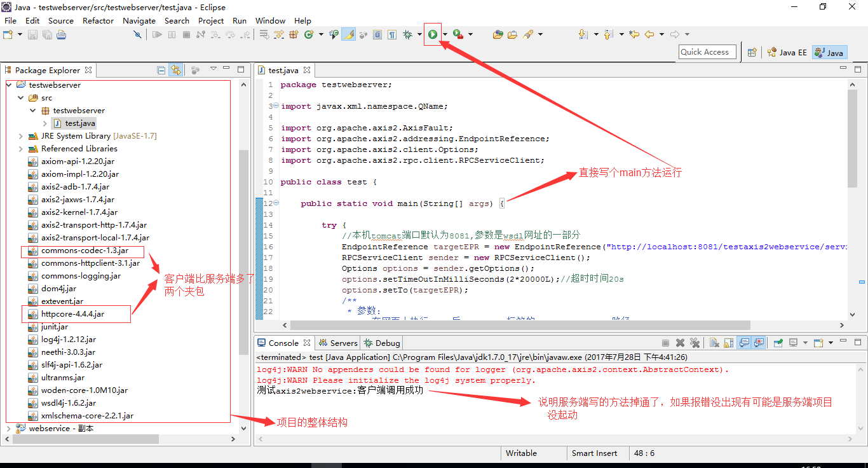Viewport: 868px width, 468px height.
Task: Click the New file wizard icon
Action: pos(8,34)
